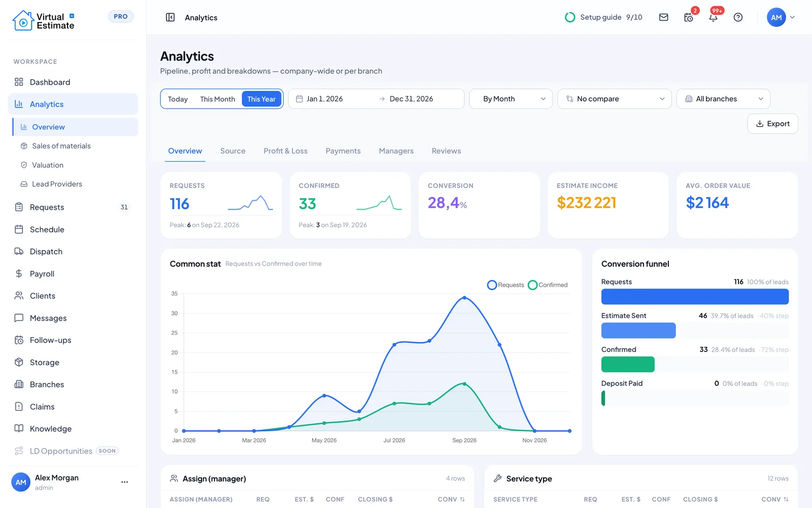812x508 pixels.
Task: Click the 31 badge next to Requests
Action: pos(124,207)
